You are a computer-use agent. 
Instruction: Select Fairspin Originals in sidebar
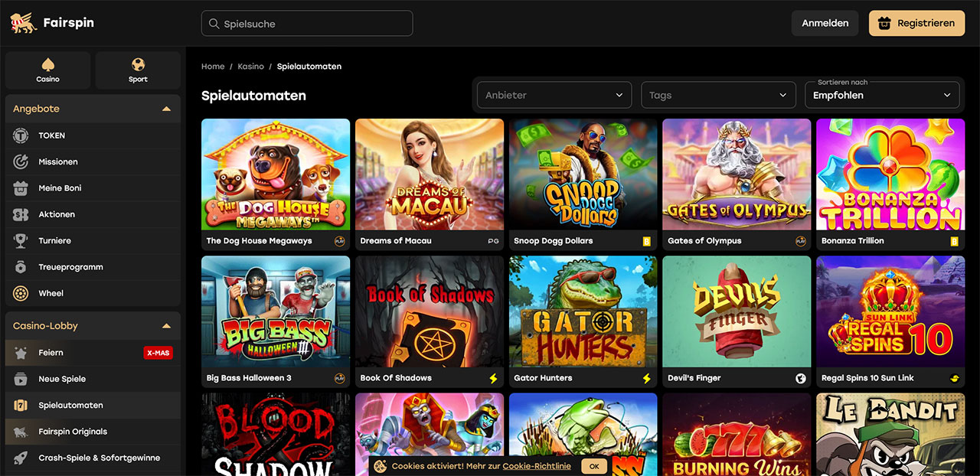pyautogui.click(x=73, y=432)
